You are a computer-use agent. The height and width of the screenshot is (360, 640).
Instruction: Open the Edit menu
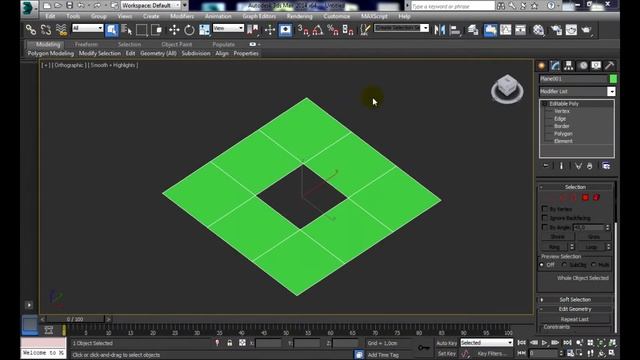tap(50, 16)
